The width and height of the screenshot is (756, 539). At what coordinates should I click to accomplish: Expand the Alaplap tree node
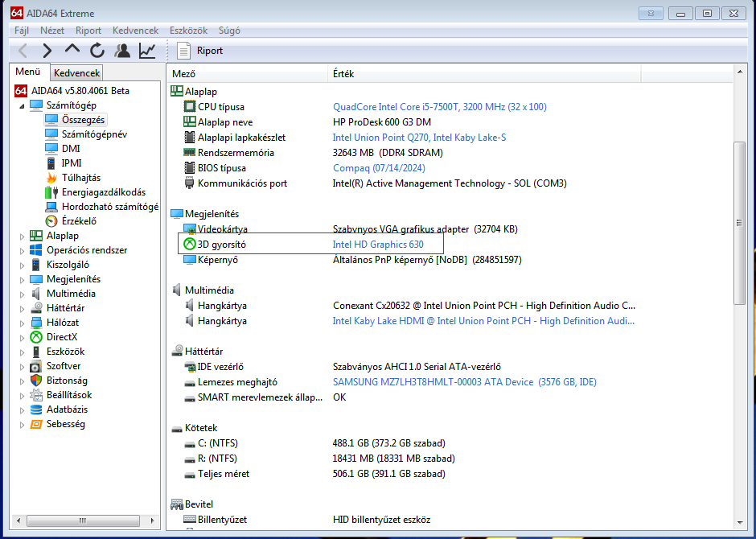tap(22, 237)
